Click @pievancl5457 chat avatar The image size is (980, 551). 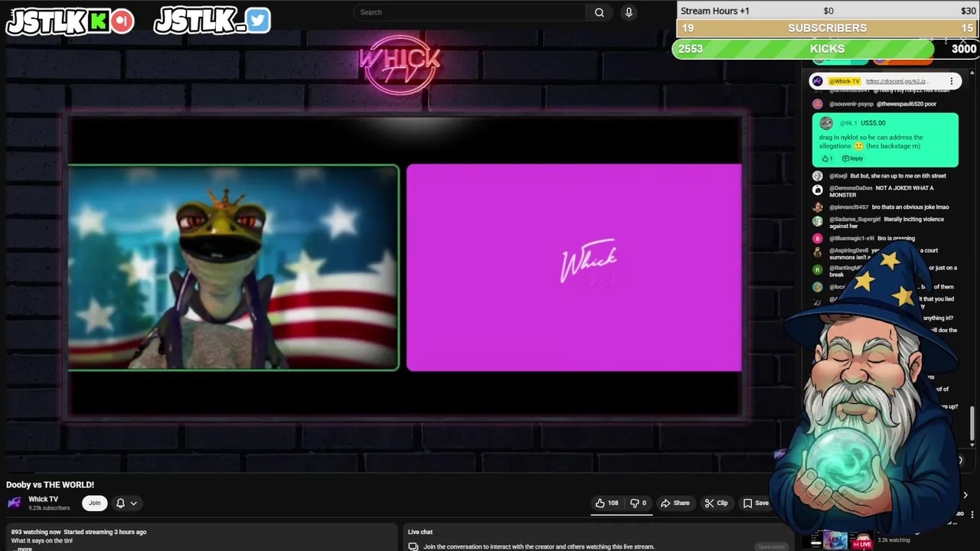pos(818,207)
